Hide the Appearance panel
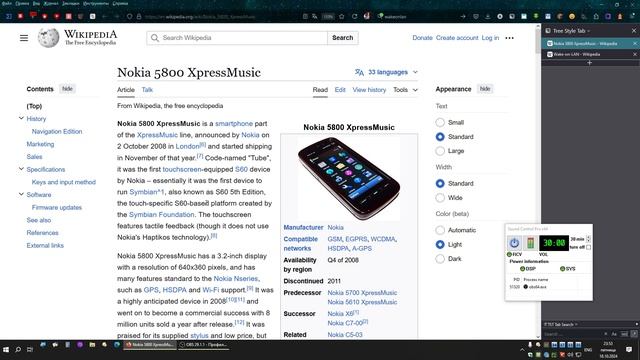The image size is (640, 360). [x=485, y=89]
